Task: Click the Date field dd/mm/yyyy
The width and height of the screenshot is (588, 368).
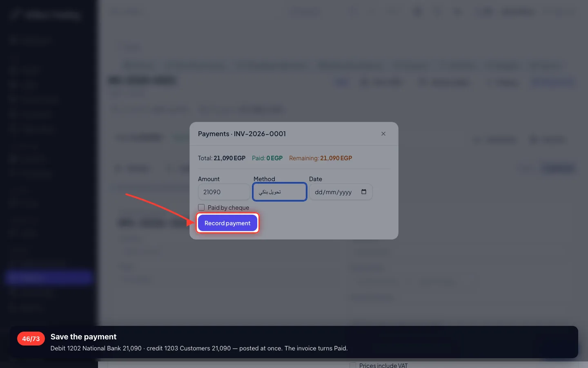Action: click(341, 192)
